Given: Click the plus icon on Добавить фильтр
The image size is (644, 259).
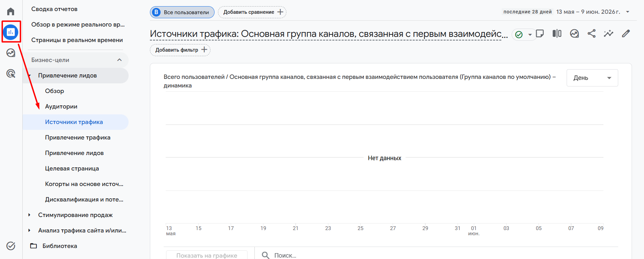Looking at the screenshot, I should coord(204,50).
